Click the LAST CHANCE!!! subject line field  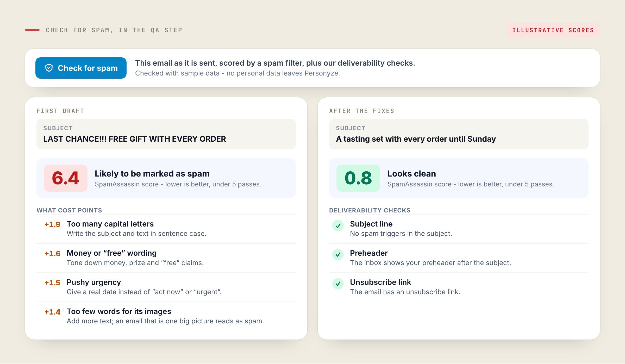[x=166, y=134]
